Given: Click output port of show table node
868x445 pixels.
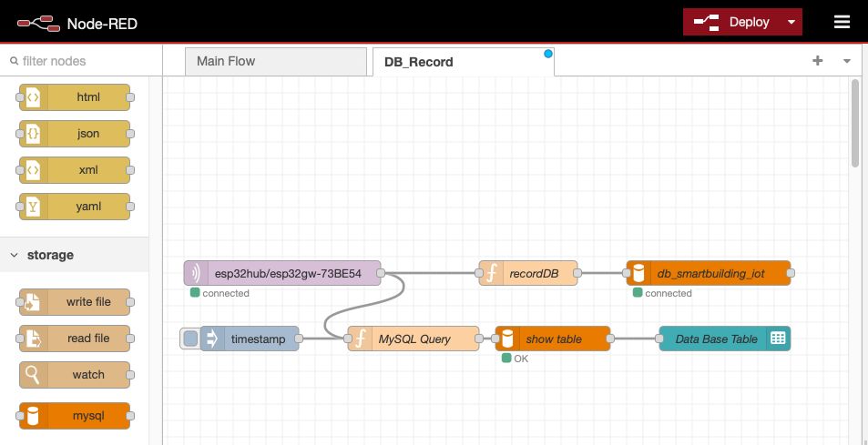Looking at the screenshot, I should click(x=610, y=339).
